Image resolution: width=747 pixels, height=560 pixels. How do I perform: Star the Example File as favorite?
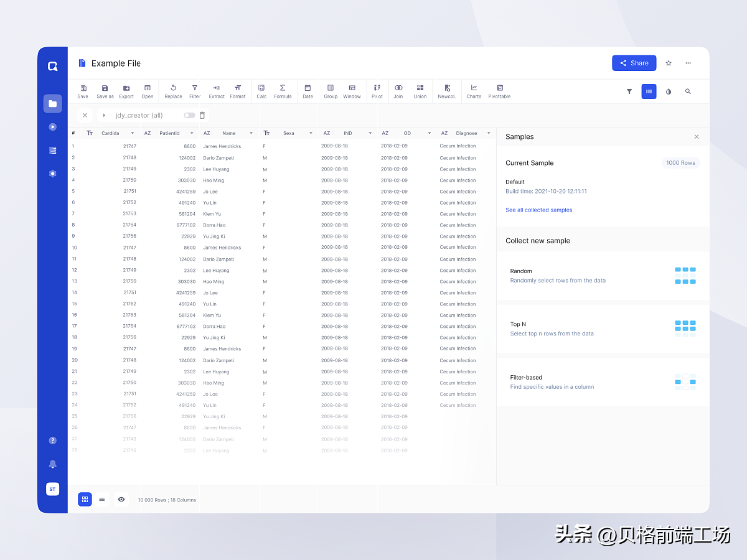pyautogui.click(x=669, y=63)
